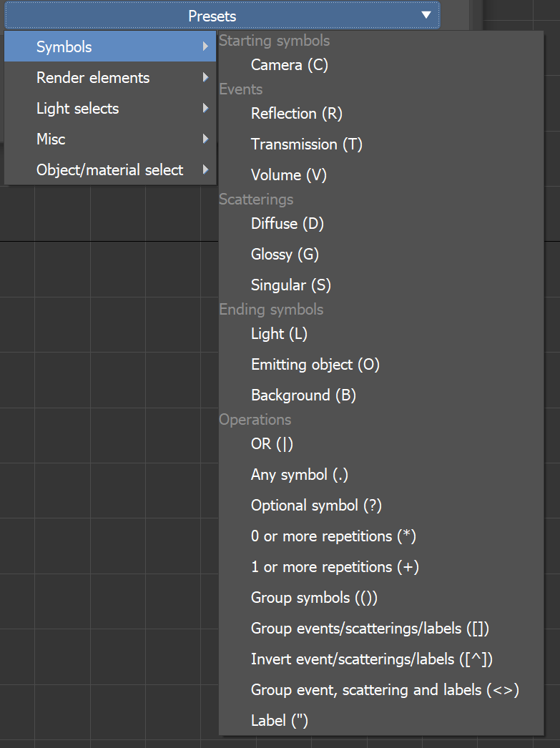Pick the Diffuse (D) scattering

click(288, 223)
